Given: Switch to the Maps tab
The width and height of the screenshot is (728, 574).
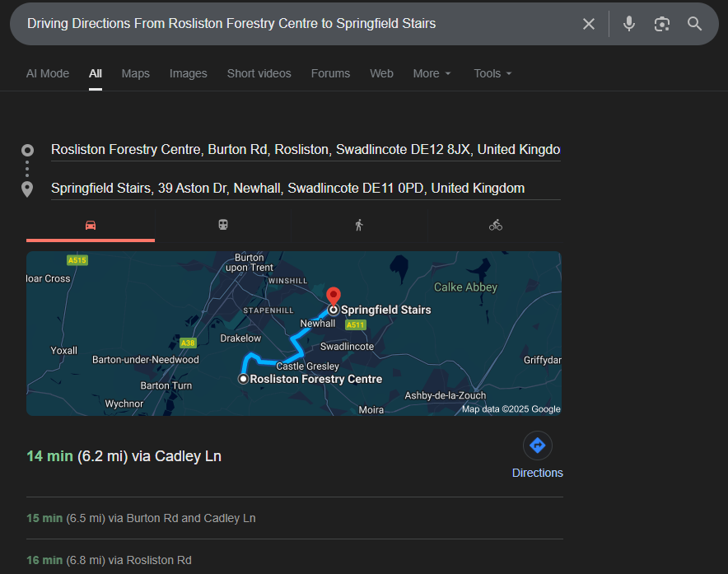Looking at the screenshot, I should pos(135,73).
